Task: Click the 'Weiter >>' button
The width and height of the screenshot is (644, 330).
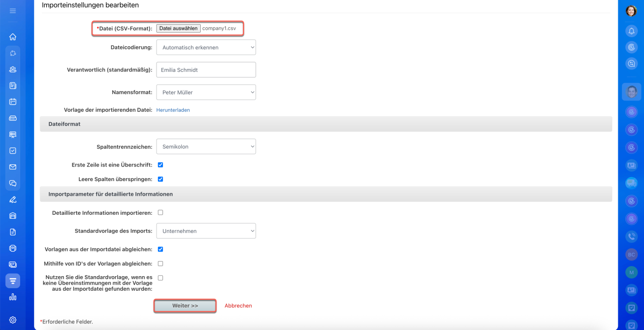Action: tap(185, 306)
